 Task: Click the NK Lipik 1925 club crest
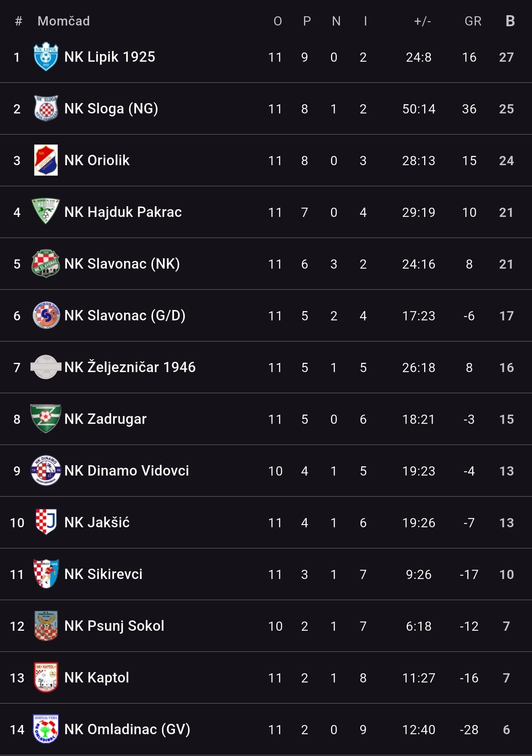45,57
